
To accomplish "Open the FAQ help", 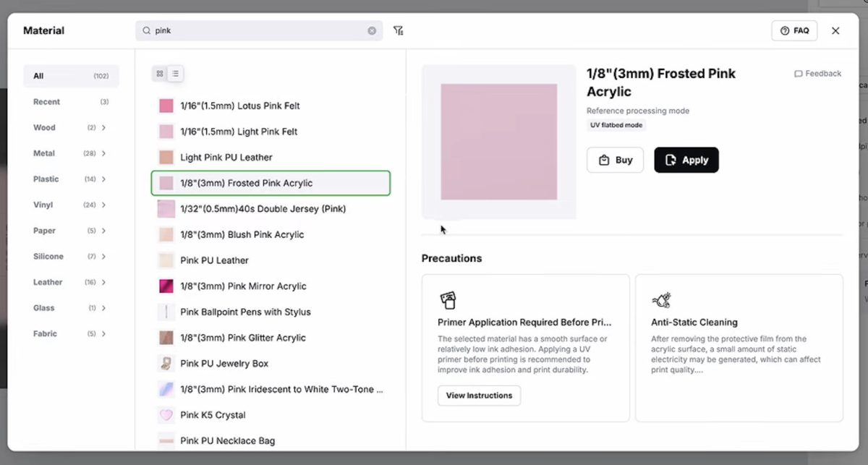I will [794, 30].
